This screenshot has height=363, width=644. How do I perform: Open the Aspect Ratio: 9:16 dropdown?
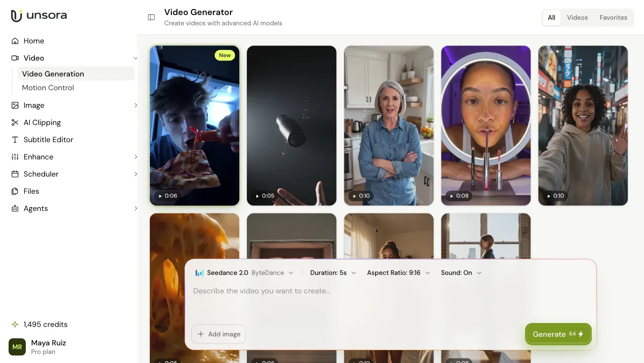(398, 273)
